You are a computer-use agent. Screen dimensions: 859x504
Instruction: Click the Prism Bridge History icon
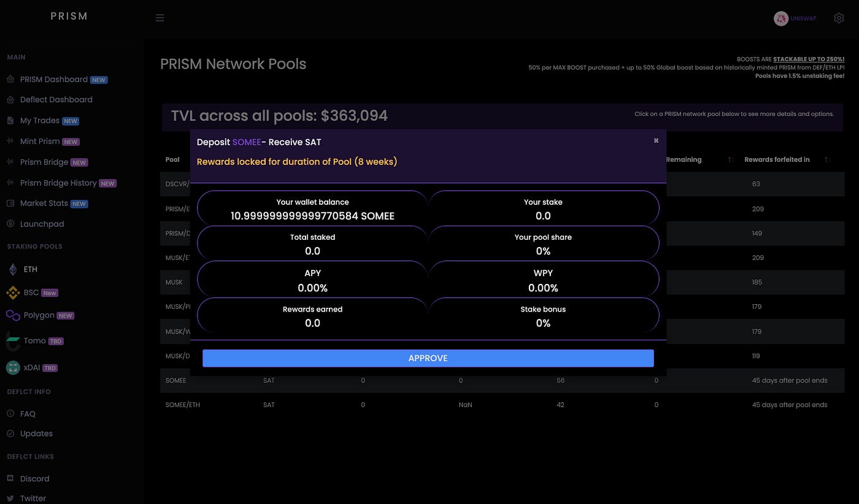click(10, 183)
